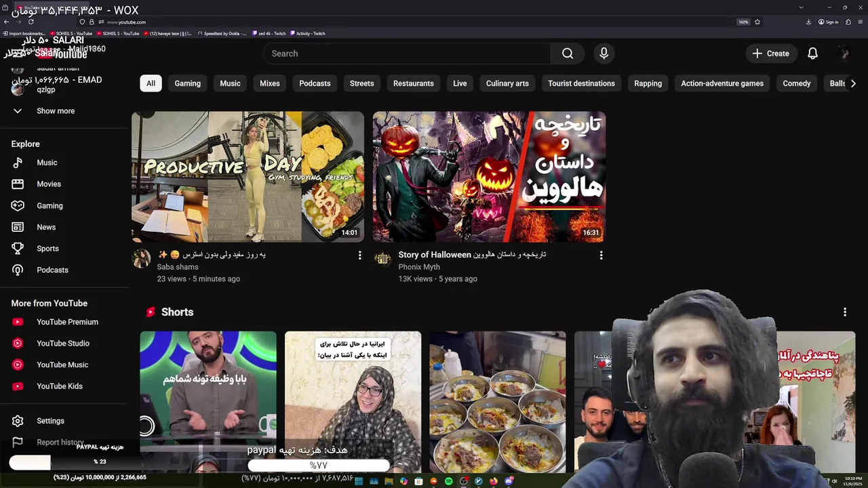
Task: Start voice search with the microphone icon
Action: point(604,54)
